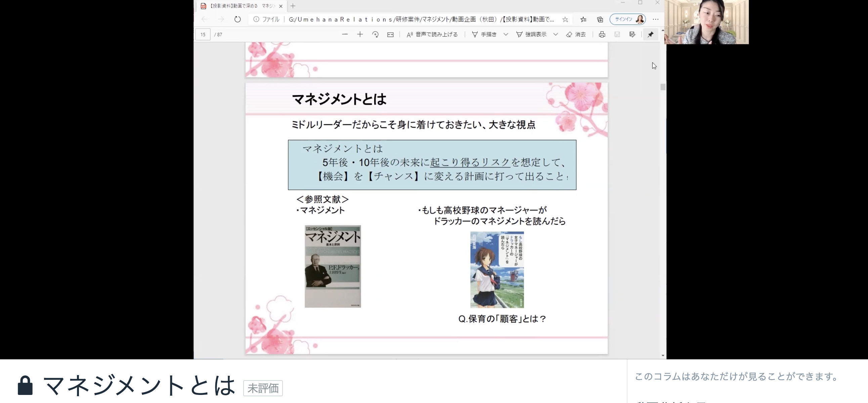Zoom out the PDF with minus icon
This screenshot has width=868, height=403.
[x=345, y=34]
